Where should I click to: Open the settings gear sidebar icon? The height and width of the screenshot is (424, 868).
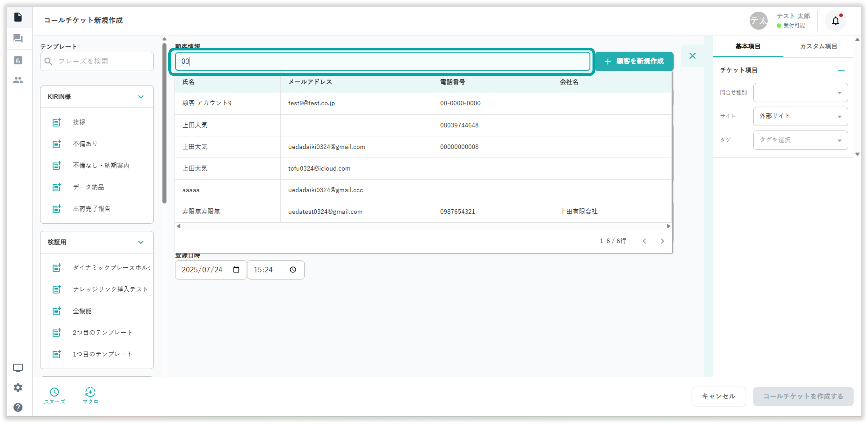point(18,388)
